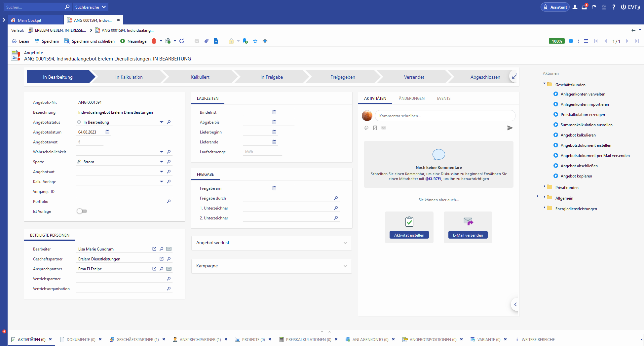Open calendar picker for Bindefrist
This screenshot has height=346, width=644.
274,112
